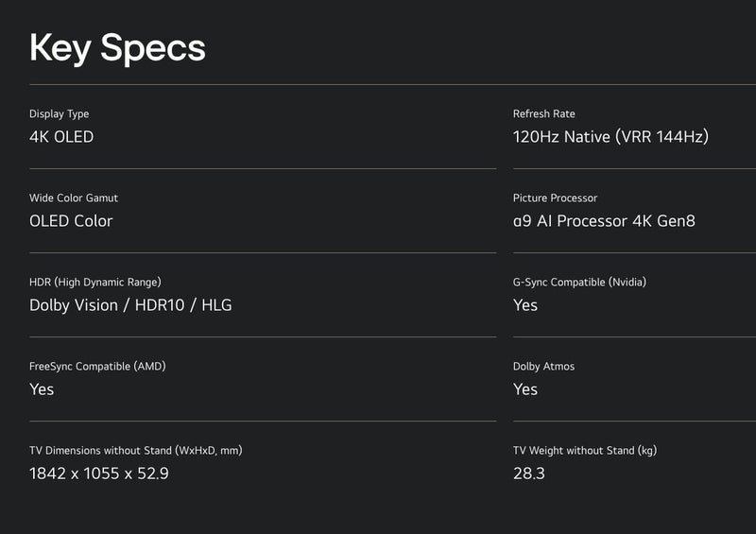Screen dimensions: 756x534
Task: Select the 28.3 TV weight value
Action: pyautogui.click(x=529, y=474)
